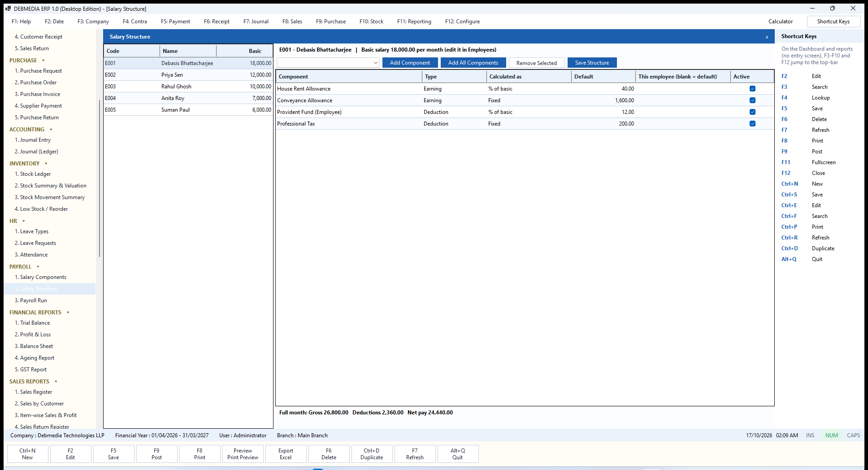Toggle Active checkbox for Provident Fund (Employee)

752,112
